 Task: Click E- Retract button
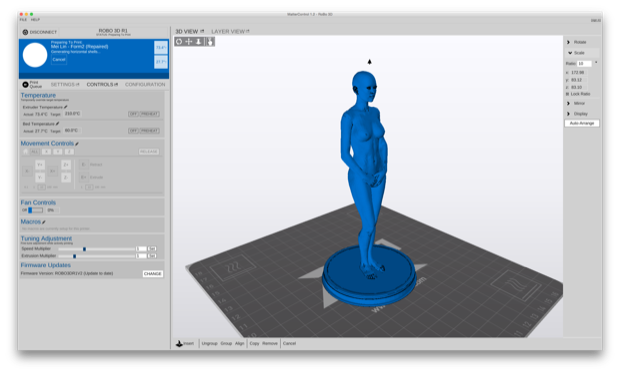pos(83,164)
